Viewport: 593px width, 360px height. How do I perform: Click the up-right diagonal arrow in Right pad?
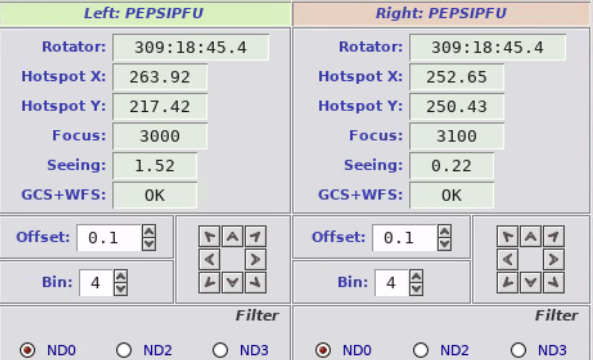(x=554, y=237)
